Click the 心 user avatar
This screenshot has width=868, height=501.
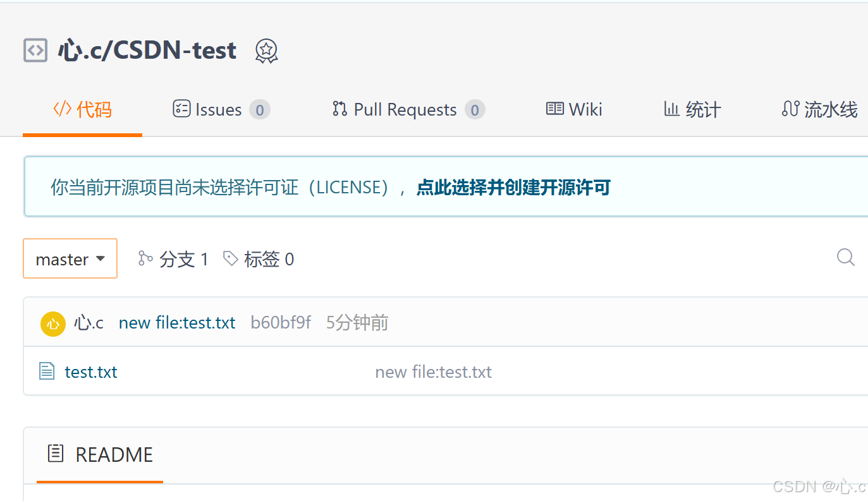[x=53, y=323]
